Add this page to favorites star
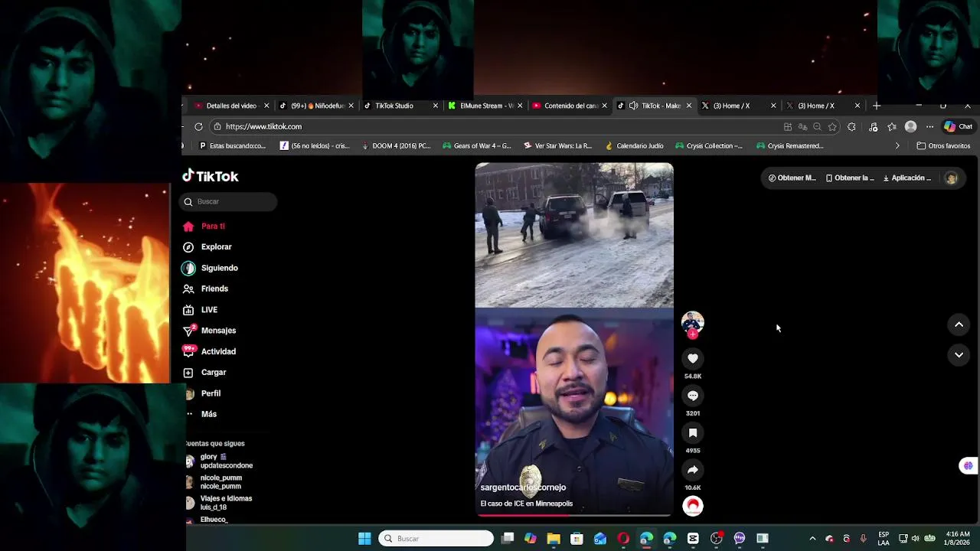Image resolution: width=980 pixels, height=551 pixels. [832, 127]
